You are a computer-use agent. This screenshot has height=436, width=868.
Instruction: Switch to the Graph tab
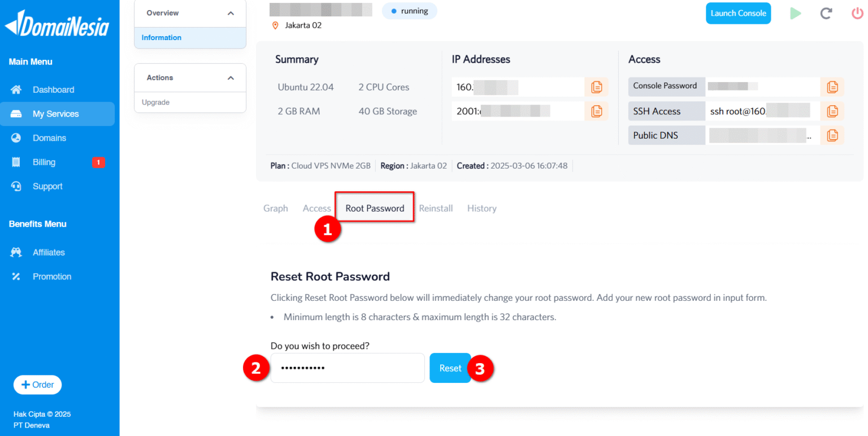click(x=275, y=208)
